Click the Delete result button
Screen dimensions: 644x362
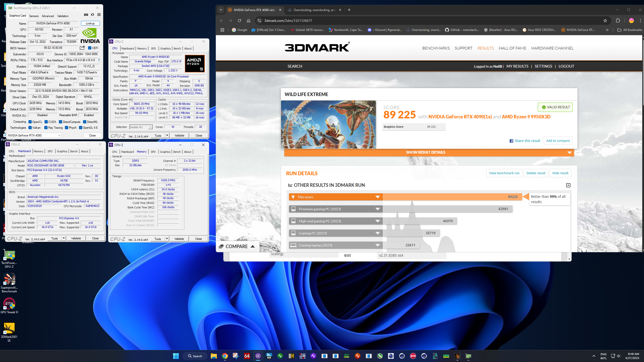536,173
